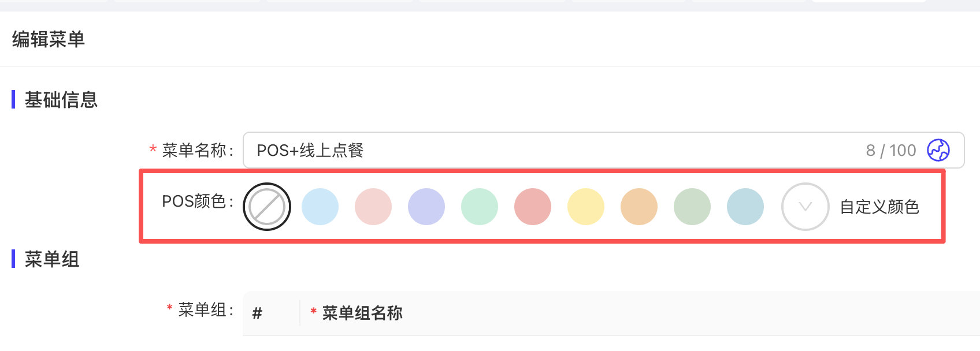Choose the sage green POS color swatch
The height and width of the screenshot is (351, 980).
point(692,207)
